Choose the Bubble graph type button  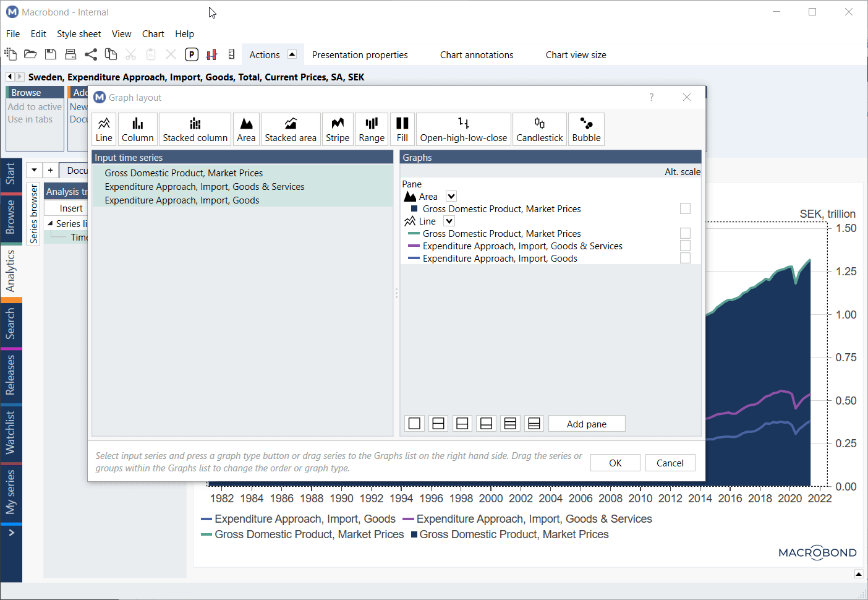tap(586, 129)
